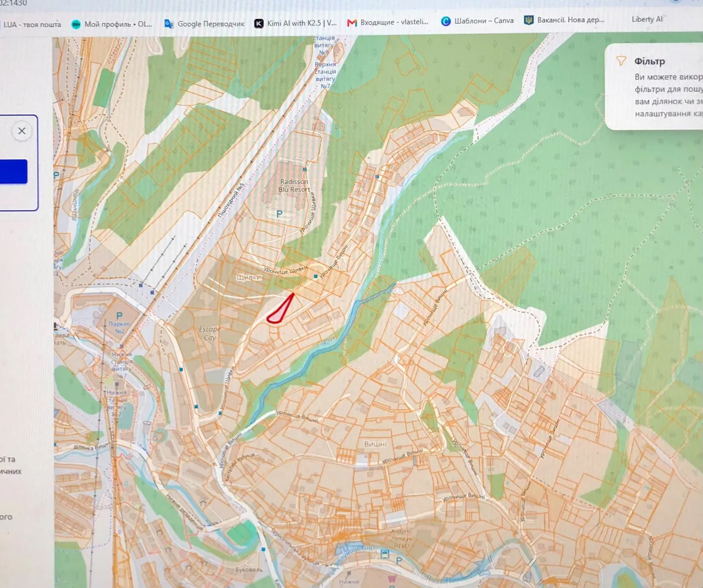Open the LUA - твоя пошта bookmark
The image size is (703, 588).
(x=32, y=24)
